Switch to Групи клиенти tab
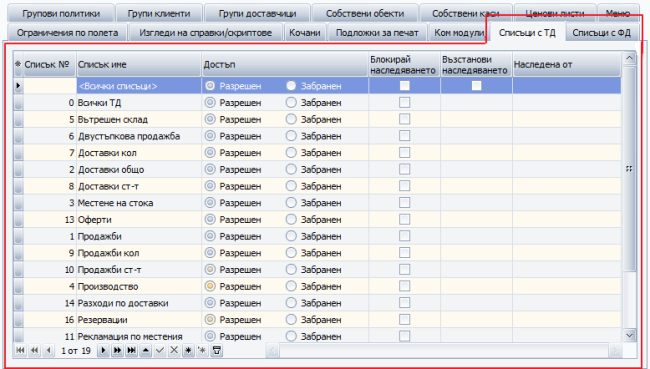650x369 pixels. pyautogui.click(x=159, y=14)
